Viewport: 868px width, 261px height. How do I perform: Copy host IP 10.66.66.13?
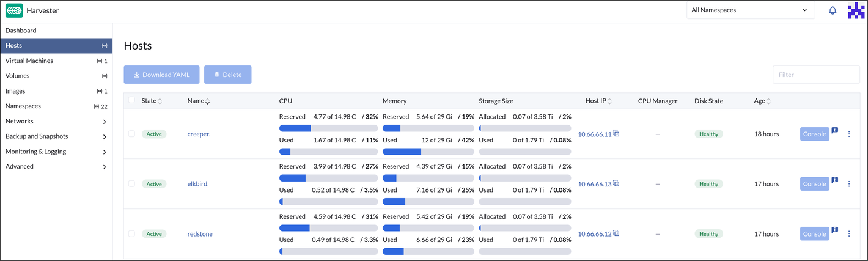(x=617, y=183)
